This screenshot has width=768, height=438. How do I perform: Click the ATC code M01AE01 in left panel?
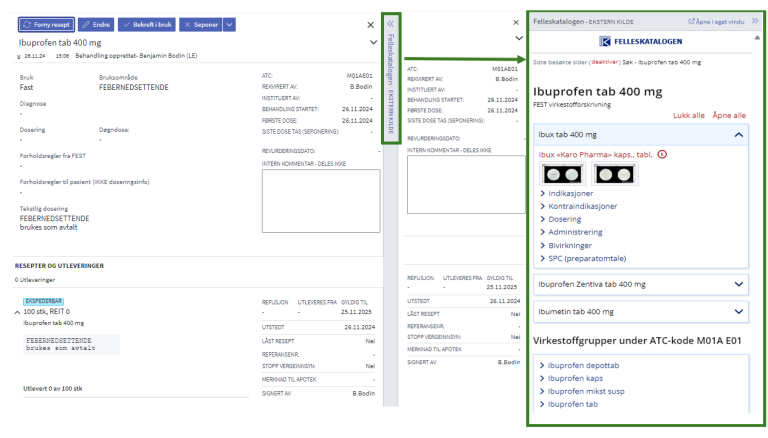click(360, 76)
